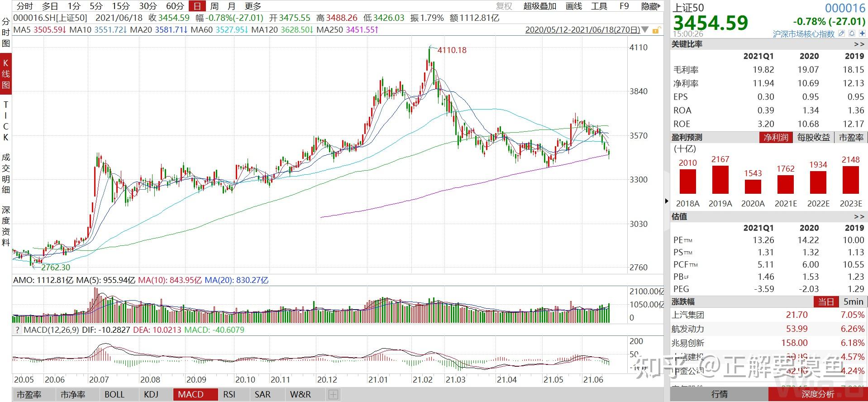Switch chart to 60分 interval

tap(175, 6)
